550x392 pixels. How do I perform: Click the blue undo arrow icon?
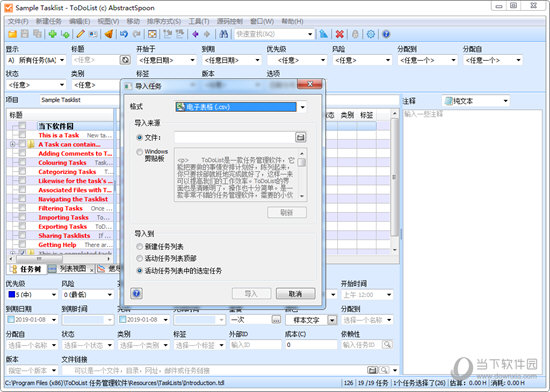tap(123, 34)
